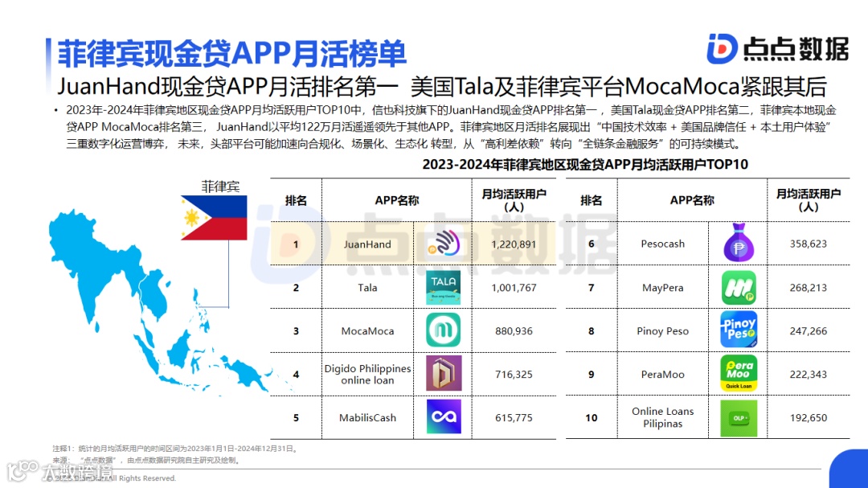Click the JuanHand name cell
Image resolution: width=868 pixels, height=488 pixels.
pyautogui.click(x=367, y=244)
